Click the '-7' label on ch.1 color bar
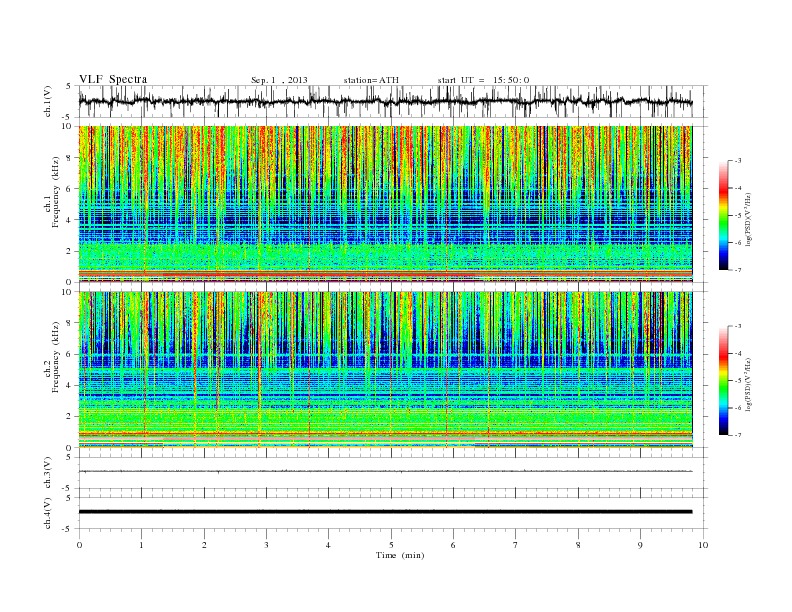 coord(738,270)
